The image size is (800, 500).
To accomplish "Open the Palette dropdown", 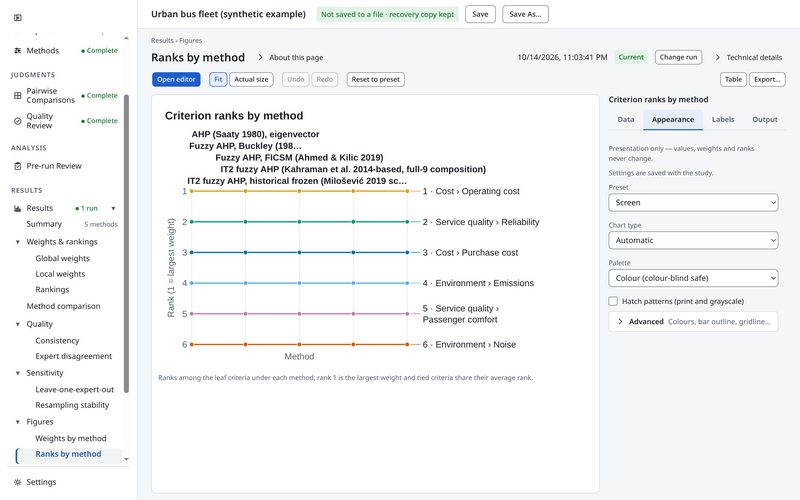I will click(693, 278).
